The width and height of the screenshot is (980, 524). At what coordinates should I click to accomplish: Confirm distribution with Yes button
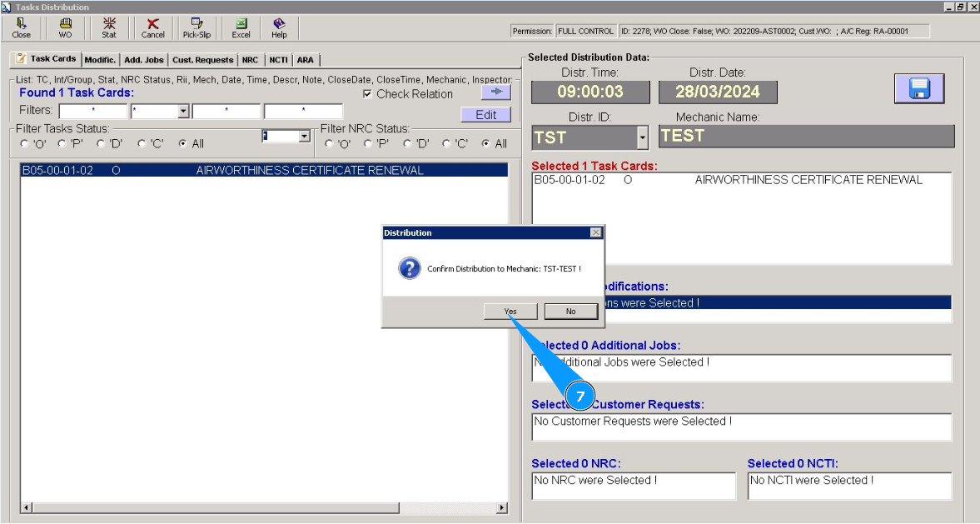(510, 312)
